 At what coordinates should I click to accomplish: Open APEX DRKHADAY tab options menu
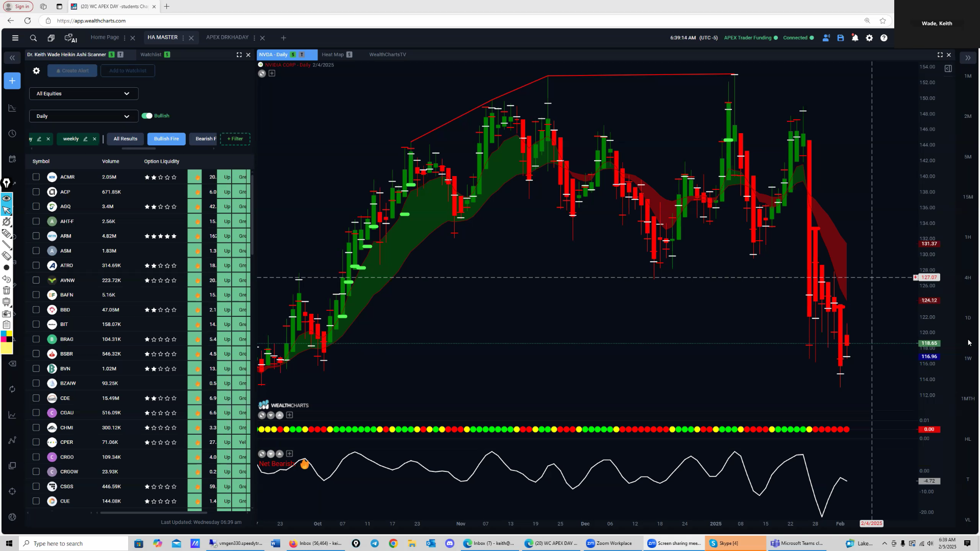(254, 38)
